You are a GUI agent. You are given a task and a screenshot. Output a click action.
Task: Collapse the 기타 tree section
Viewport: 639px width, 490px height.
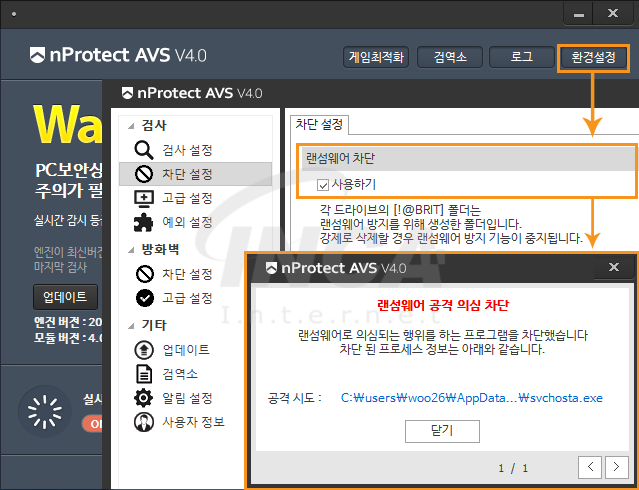[x=131, y=326]
